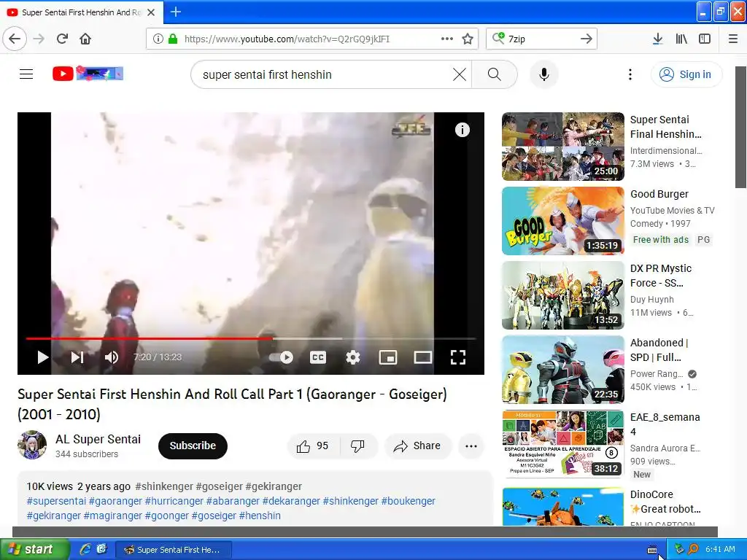The width and height of the screenshot is (747, 560).
Task: Click the 7zip browser search field
Action: 542,39
